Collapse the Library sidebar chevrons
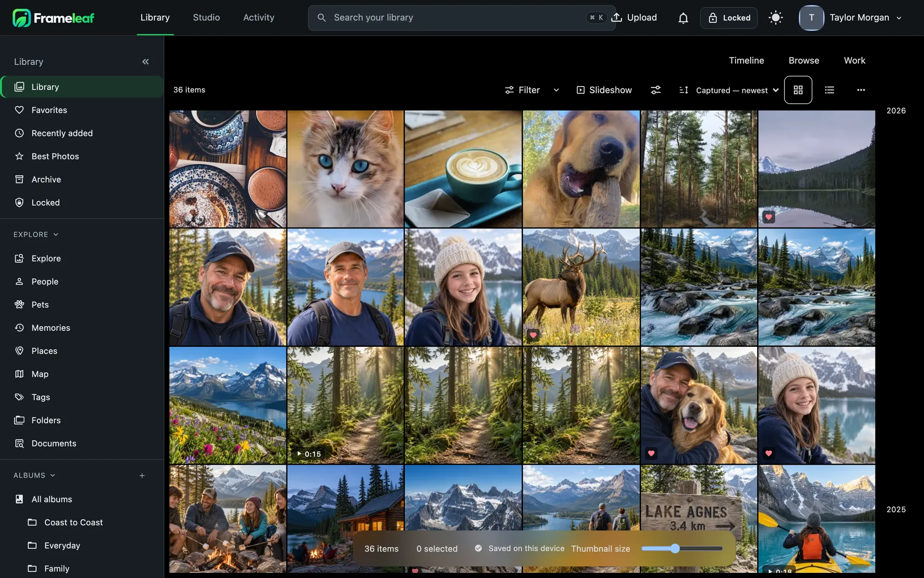924x578 pixels. point(146,61)
